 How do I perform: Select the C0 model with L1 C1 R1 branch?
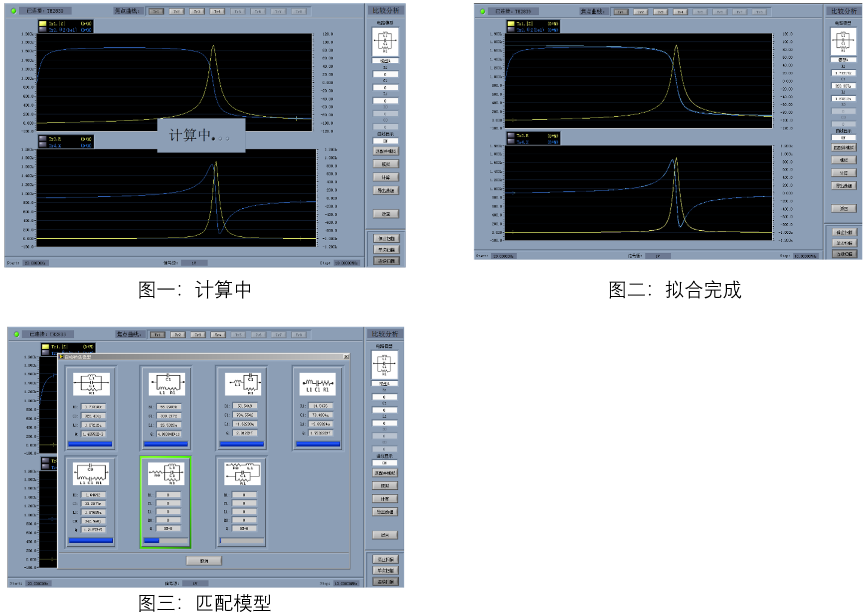coord(90,473)
